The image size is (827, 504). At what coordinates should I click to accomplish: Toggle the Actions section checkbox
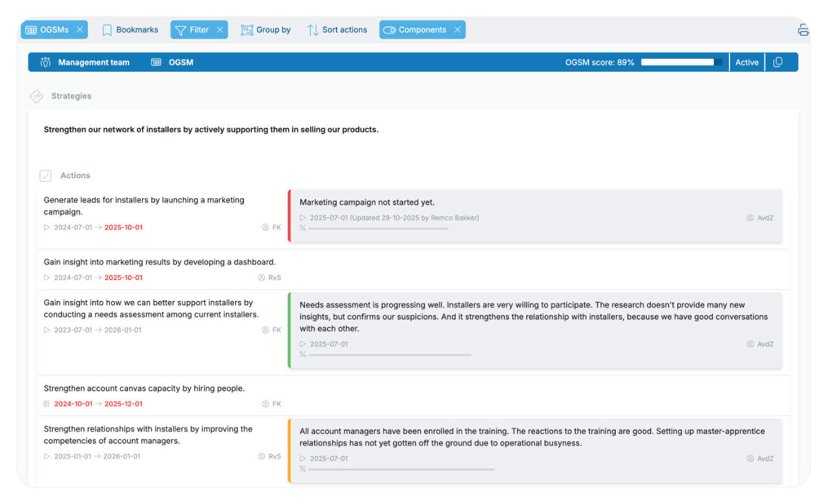pyautogui.click(x=45, y=175)
